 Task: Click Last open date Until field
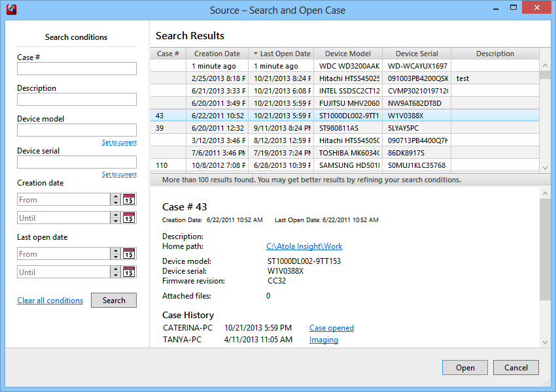[x=64, y=272]
